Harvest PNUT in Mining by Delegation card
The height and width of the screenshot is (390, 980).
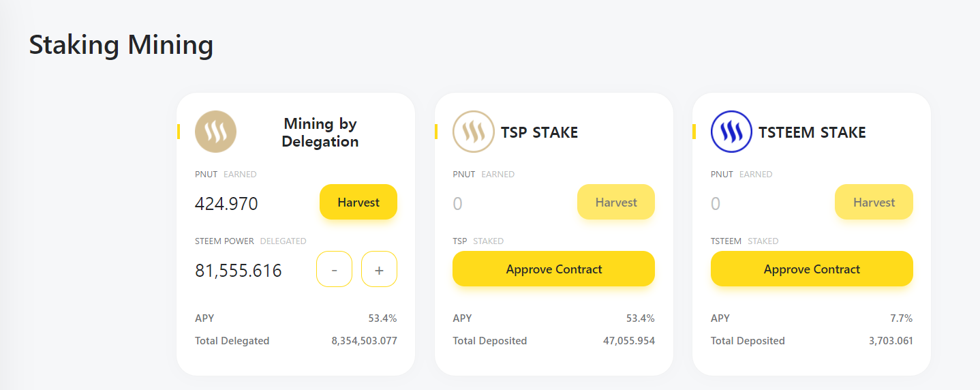click(x=358, y=202)
